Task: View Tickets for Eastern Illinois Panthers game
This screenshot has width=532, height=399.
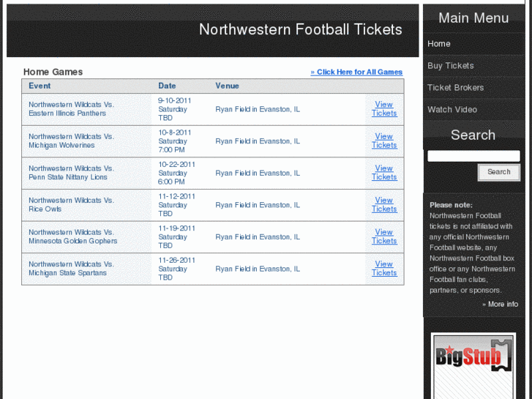Action: 384,109
